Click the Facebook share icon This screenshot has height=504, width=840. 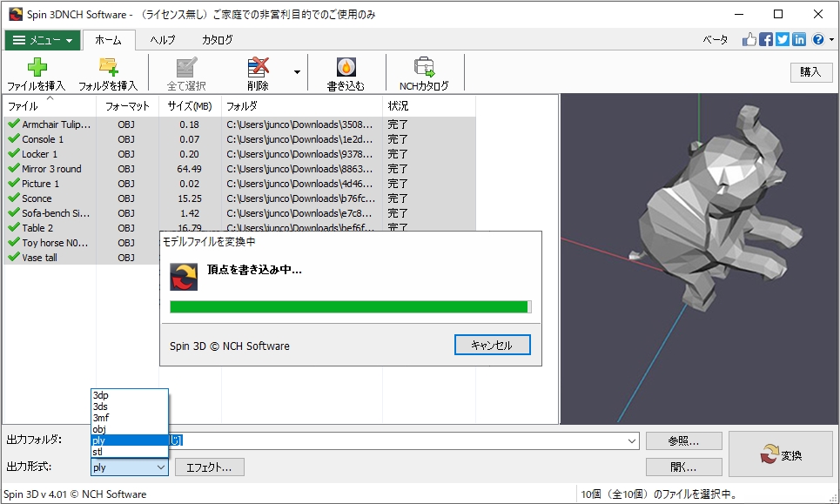click(x=765, y=39)
